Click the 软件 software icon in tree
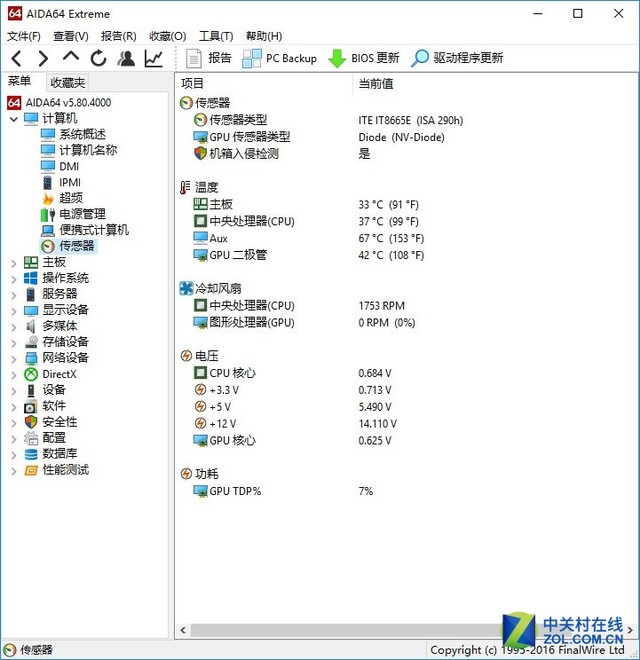 pos(31,407)
